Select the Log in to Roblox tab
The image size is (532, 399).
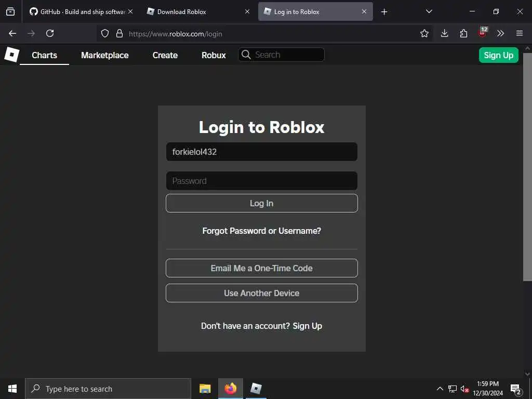[315, 11]
